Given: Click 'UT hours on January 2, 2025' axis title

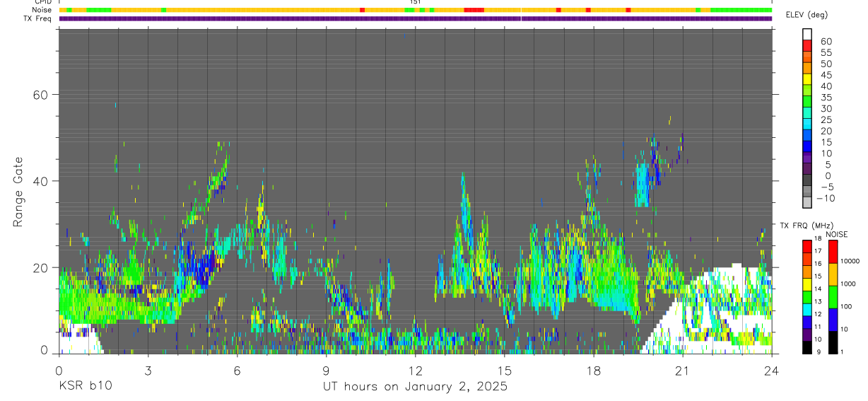Looking at the screenshot, I should point(415,386).
